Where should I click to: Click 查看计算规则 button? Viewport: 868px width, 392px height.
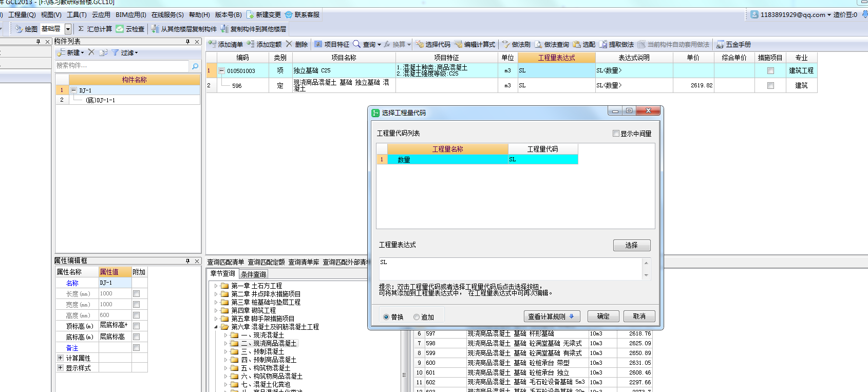pyautogui.click(x=552, y=316)
